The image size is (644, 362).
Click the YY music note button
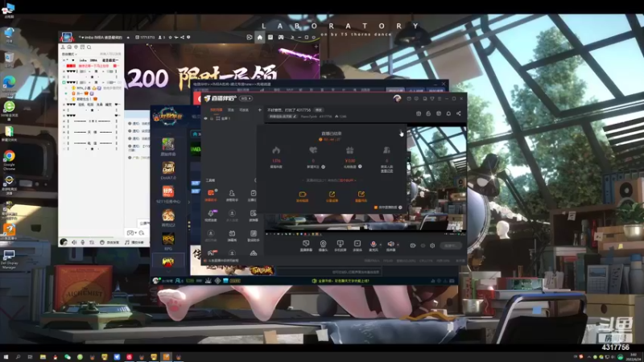134,243
